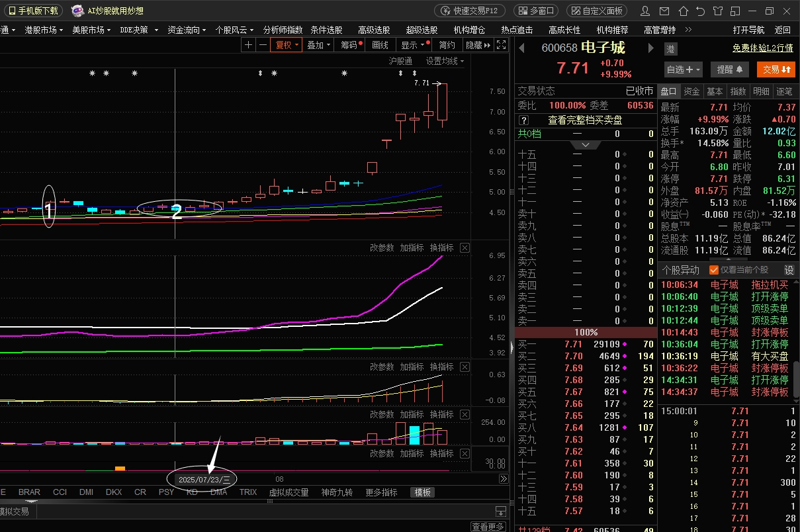The width and height of the screenshot is (800, 532).
Task: Click the 模板 template button
Action: point(422,492)
